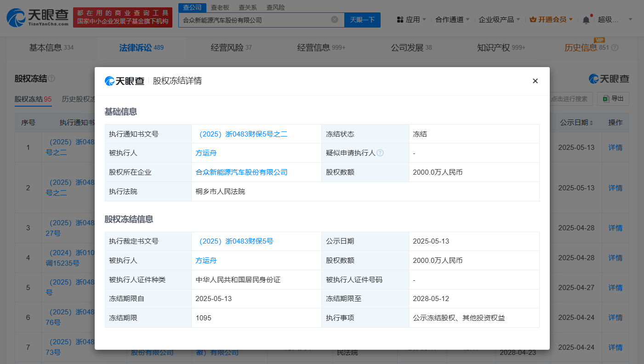Click the 疑似申请执行人 help question icon
The height and width of the screenshot is (364, 644).
coord(380,153)
